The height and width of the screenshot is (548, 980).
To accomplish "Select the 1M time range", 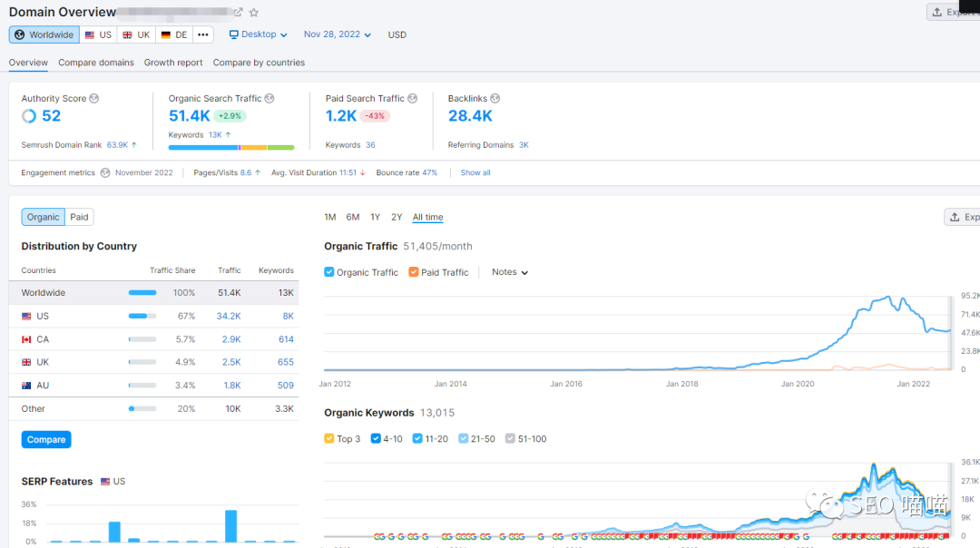I will (330, 217).
